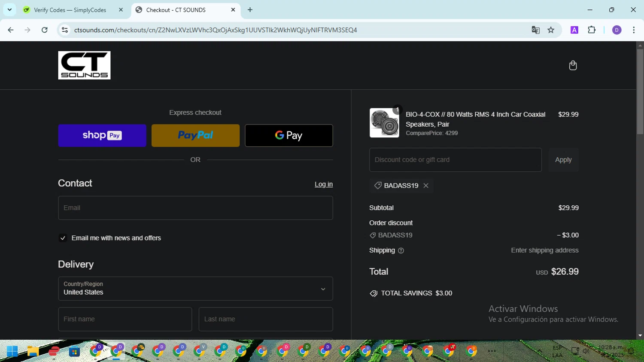The height and width of the screenshot is (362, 644).
Task: Click the Log in link
Action: coord(324,184)
